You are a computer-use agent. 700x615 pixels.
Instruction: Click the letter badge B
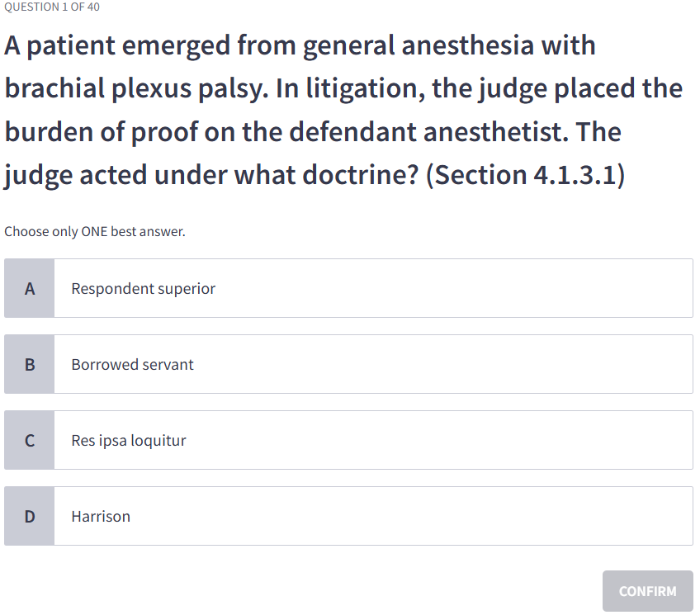(x=30, y=364)
